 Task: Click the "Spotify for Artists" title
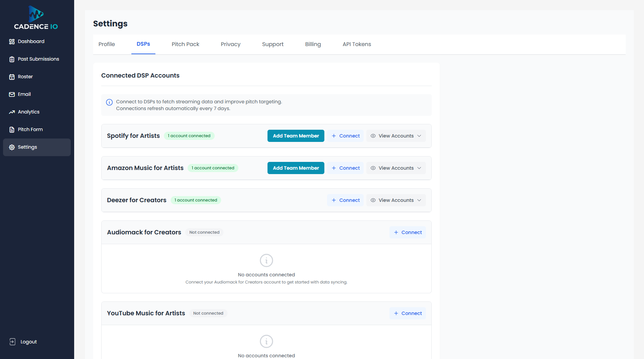[x=133, y=136]
